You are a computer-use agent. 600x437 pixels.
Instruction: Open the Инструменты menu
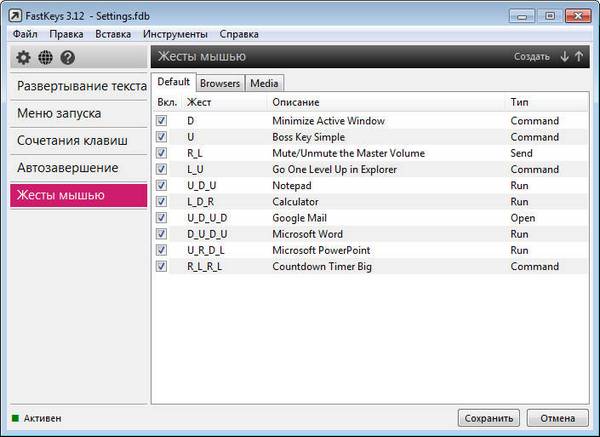tap(174, 34)
